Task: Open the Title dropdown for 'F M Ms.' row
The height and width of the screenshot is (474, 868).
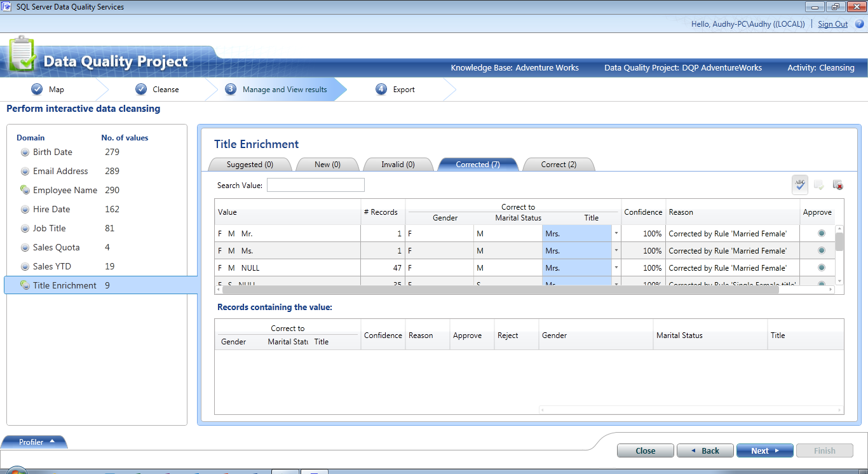Action: [614, 250]
